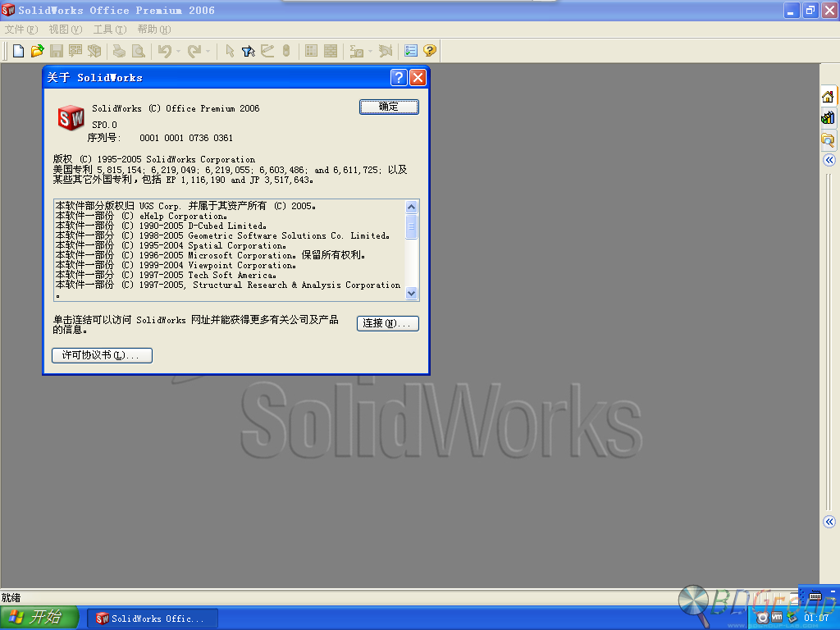
Task: Click the About dialog help question button
Action: pos(399,78)
